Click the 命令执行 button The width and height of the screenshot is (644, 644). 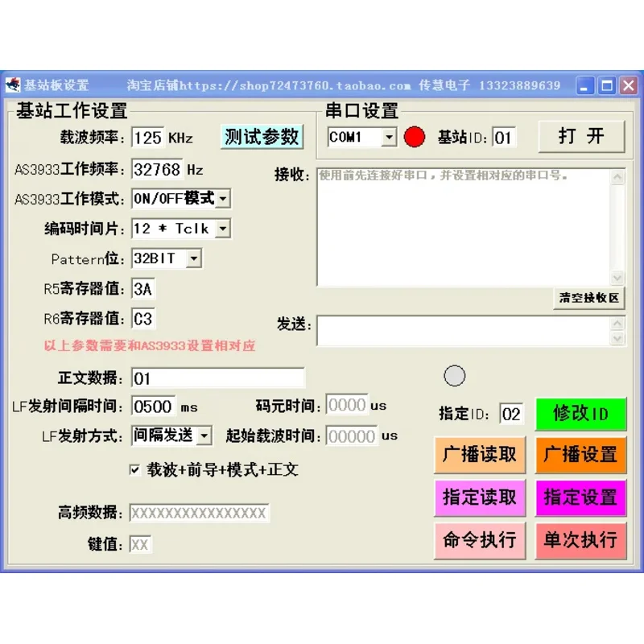click(480, 540)
